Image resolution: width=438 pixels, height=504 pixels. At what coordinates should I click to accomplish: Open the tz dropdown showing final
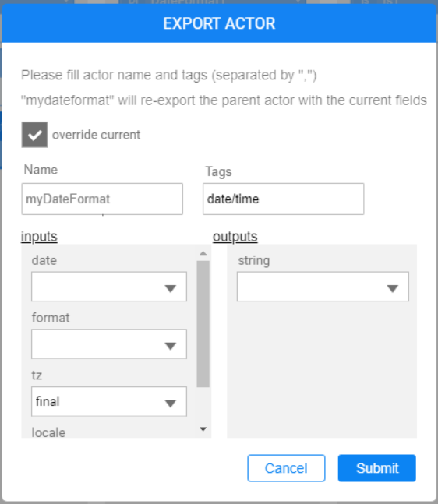tap(109, 401)
